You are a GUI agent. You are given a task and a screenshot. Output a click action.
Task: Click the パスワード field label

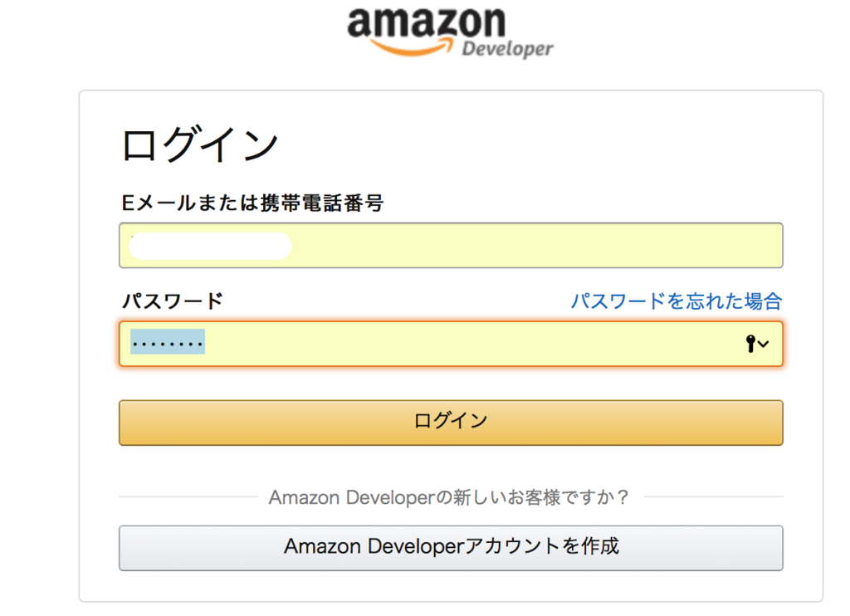tap(173, 301)
